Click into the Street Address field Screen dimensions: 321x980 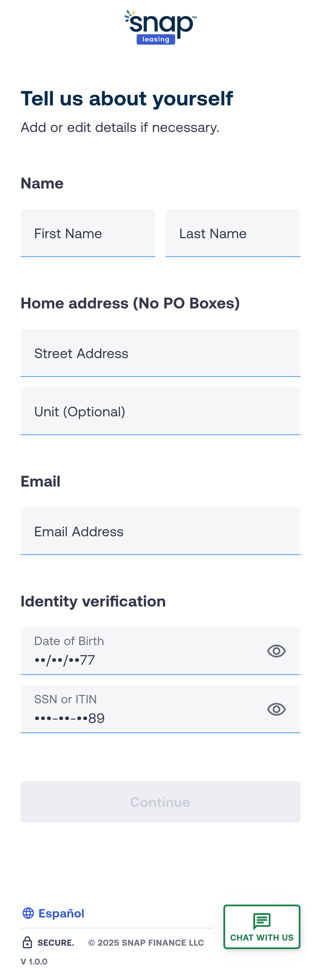pyautogui.click(x=160, y=353)
